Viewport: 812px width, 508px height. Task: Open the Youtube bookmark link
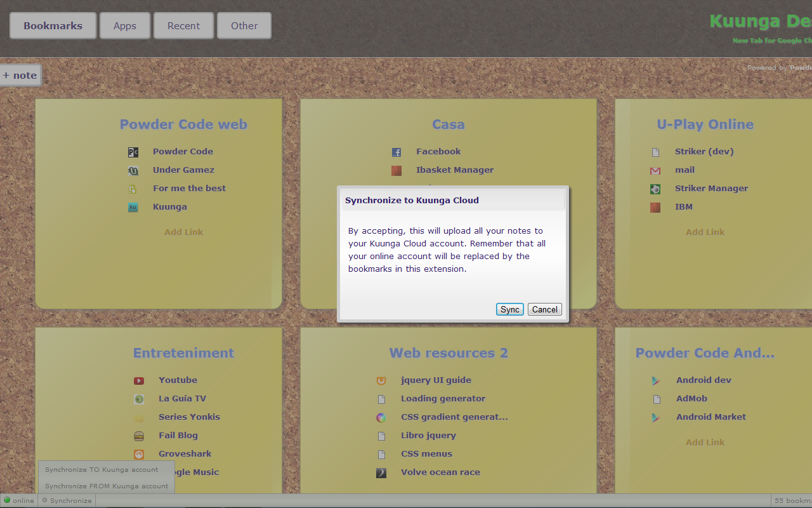click(178, 380)
